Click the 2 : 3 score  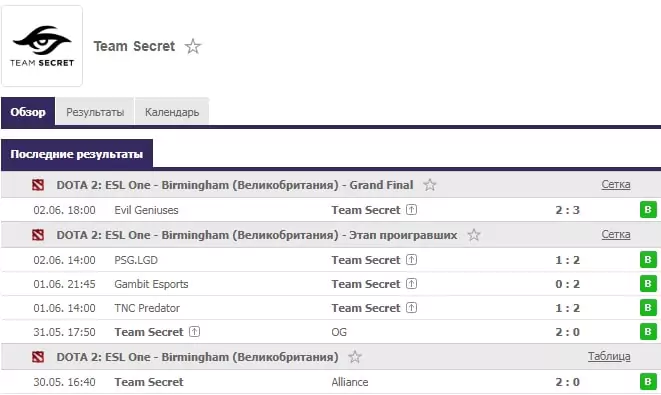(x=567, y=210)
